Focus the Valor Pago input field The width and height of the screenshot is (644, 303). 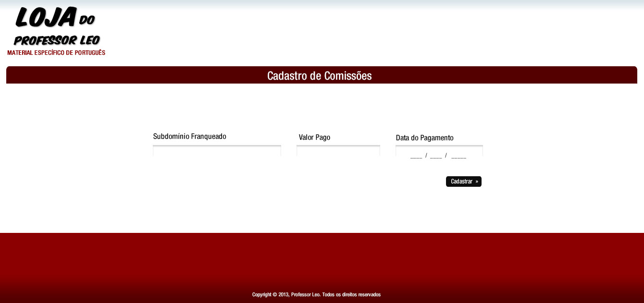[338, 151]
